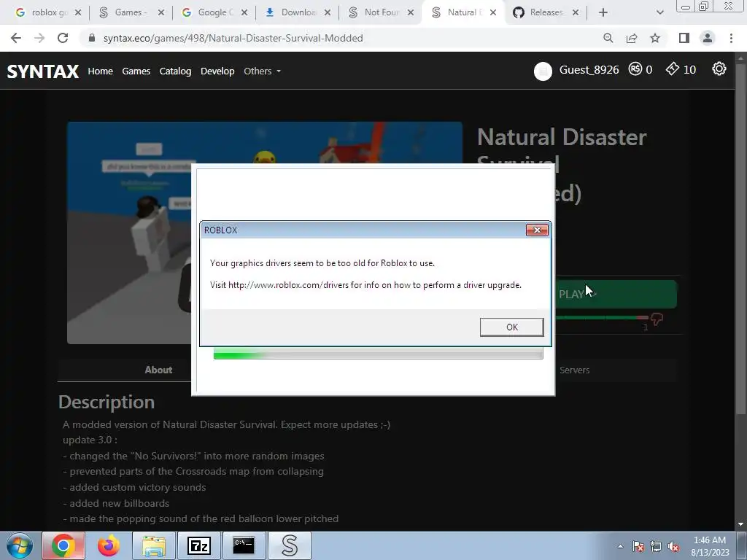Select the Servers tab

[574, 370]
